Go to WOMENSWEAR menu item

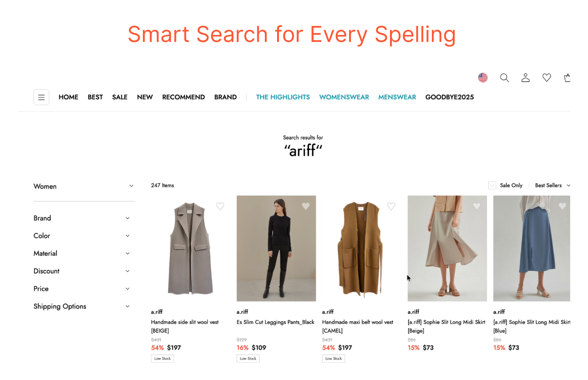point(344,97)
